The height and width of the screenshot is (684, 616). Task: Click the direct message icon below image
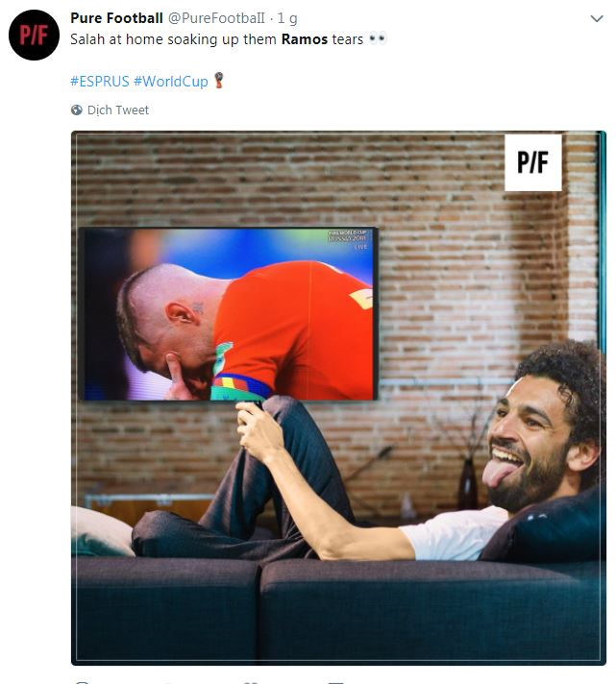pos(336,682)
